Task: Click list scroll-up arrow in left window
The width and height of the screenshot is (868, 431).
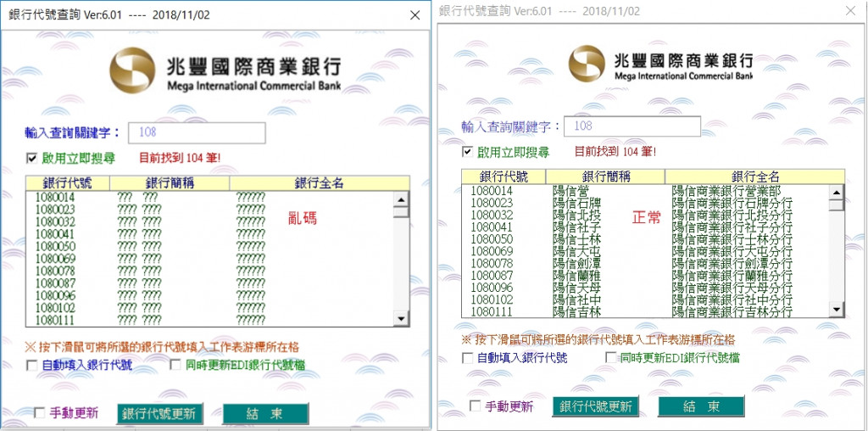Action: (x=401, y=199)
